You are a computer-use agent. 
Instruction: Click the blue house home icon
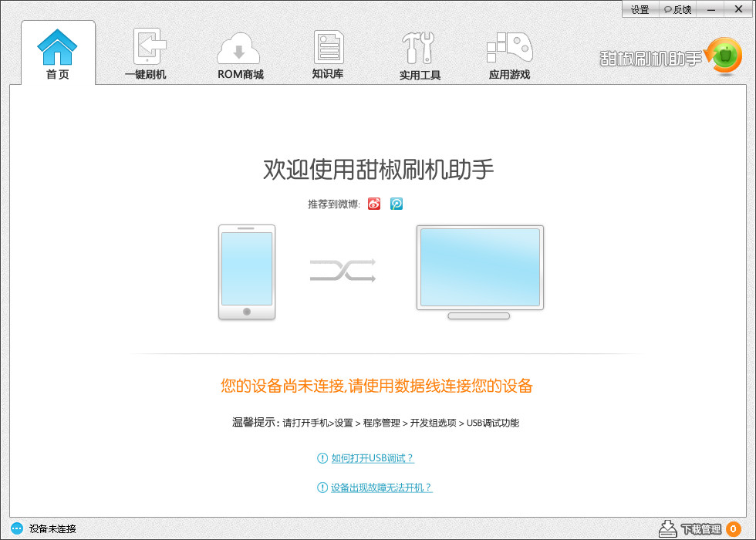click(57, 47)
